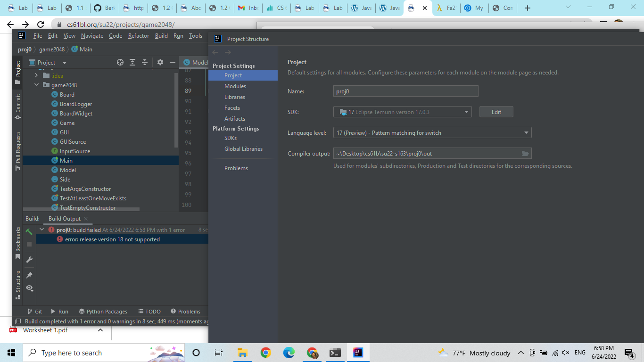Click the Collapse All icon in Project panel
The height and width of the screenshot is (362, 644).
(145, 62)
